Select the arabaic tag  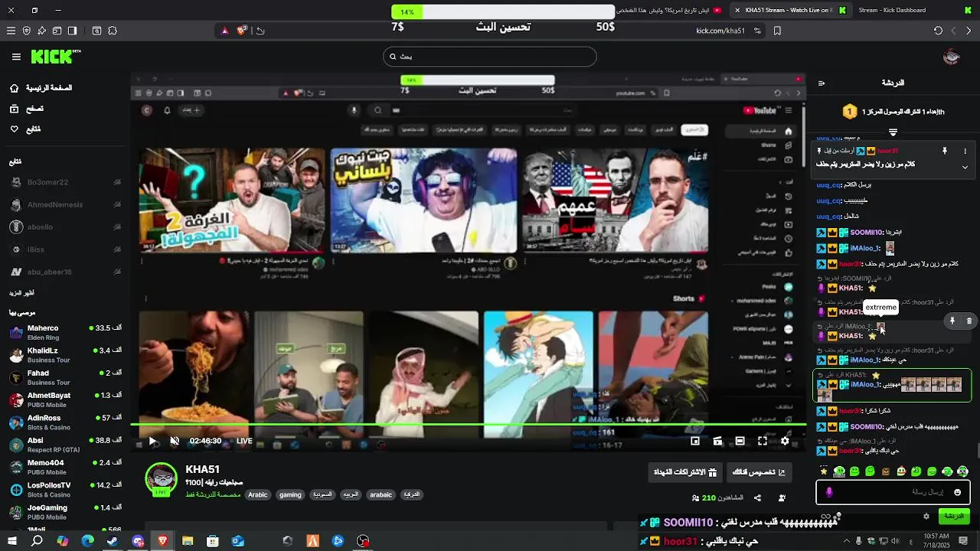pos(381,495)
